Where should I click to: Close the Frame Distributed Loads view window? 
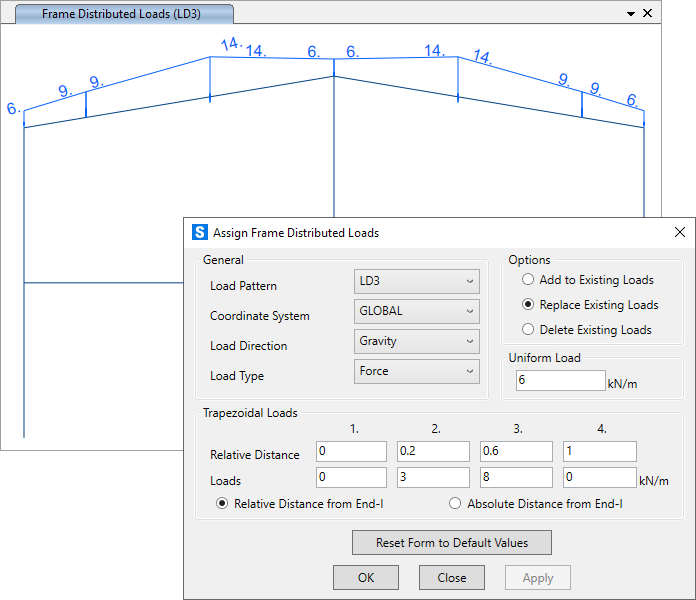[648, 13]
